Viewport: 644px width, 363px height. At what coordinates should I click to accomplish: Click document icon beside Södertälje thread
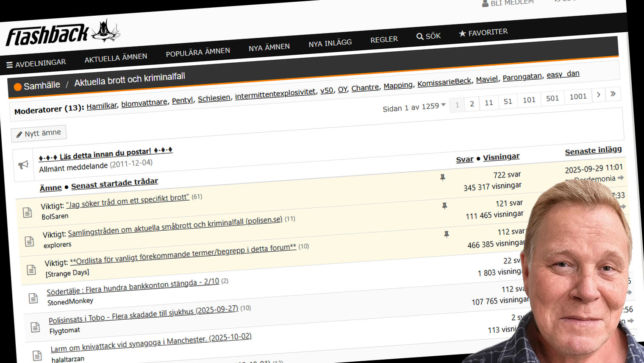click(x=33, y=298)
